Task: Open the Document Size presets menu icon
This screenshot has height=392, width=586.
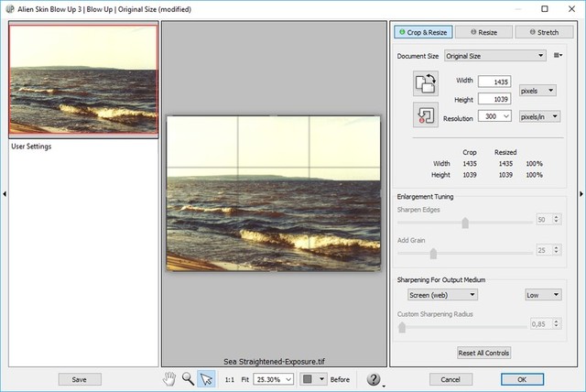Action: (x=559, y=56)
